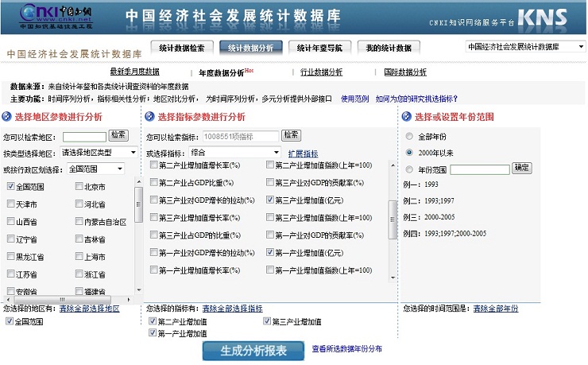Image resolution: width=588 pixels, height=365 pixels.
Task: Click the 清除全部选择指标 link
Action: tap(232, 309)
